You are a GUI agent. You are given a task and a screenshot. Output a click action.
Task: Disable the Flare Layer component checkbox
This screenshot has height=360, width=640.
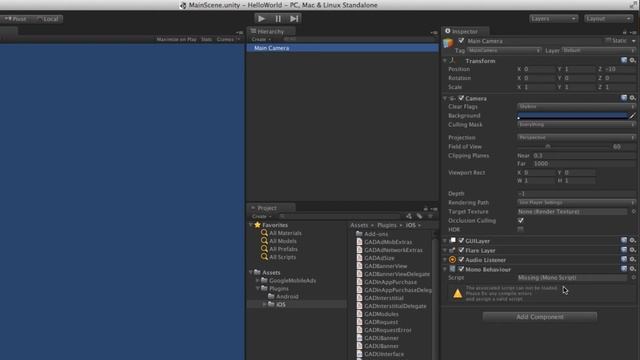click(461, 250)
